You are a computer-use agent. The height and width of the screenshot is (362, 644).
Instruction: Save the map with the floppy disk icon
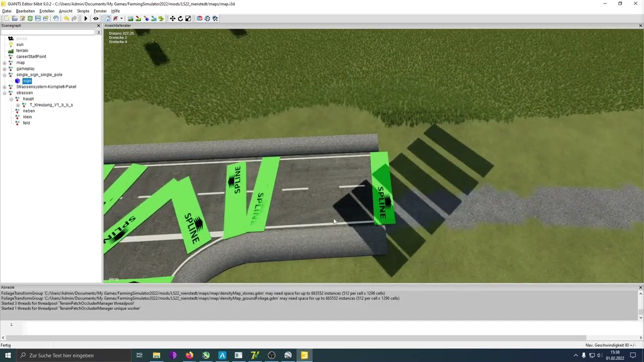(x=38, y=19)
